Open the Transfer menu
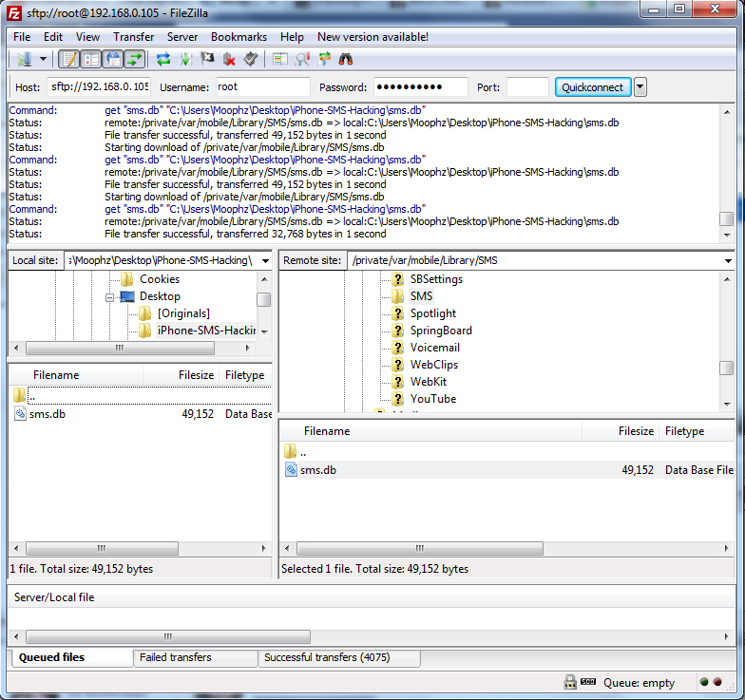The width and height of the screenshot is (745, 700). point(133,37)
